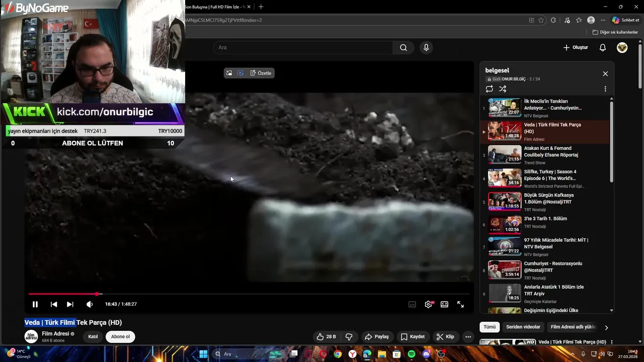Open the playlist three-dot options menu
Image resolution: width=644 pixels, height=362 pixels.
click(x=605, y=89)
